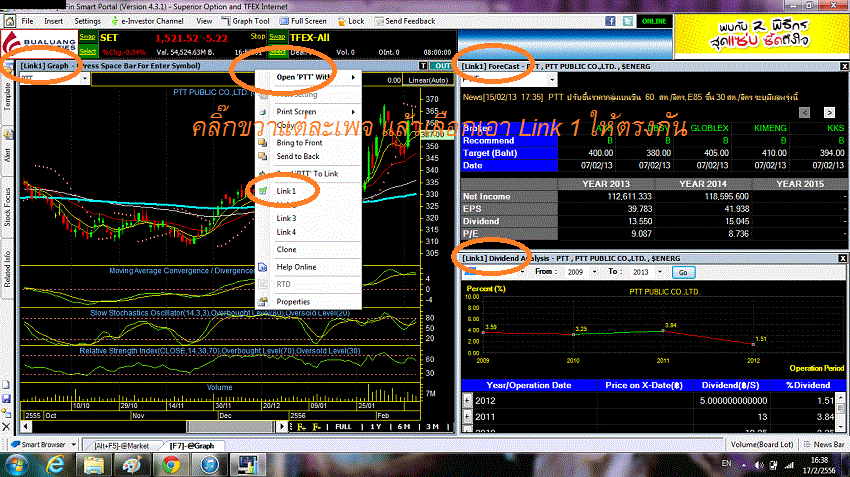This screenshot has width=850, height=477.
Task: Click the save disk icon in the left sidebar
Action: (x=7, y=399)
